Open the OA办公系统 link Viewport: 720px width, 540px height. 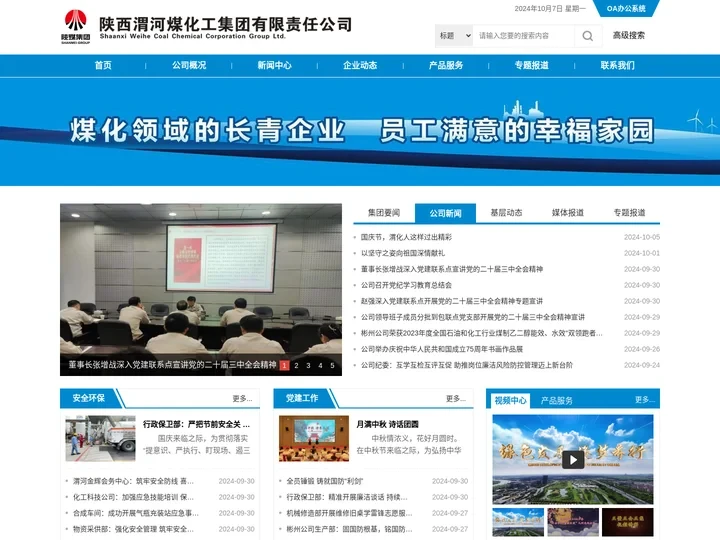pyautogui.click(x=626, y=8)
